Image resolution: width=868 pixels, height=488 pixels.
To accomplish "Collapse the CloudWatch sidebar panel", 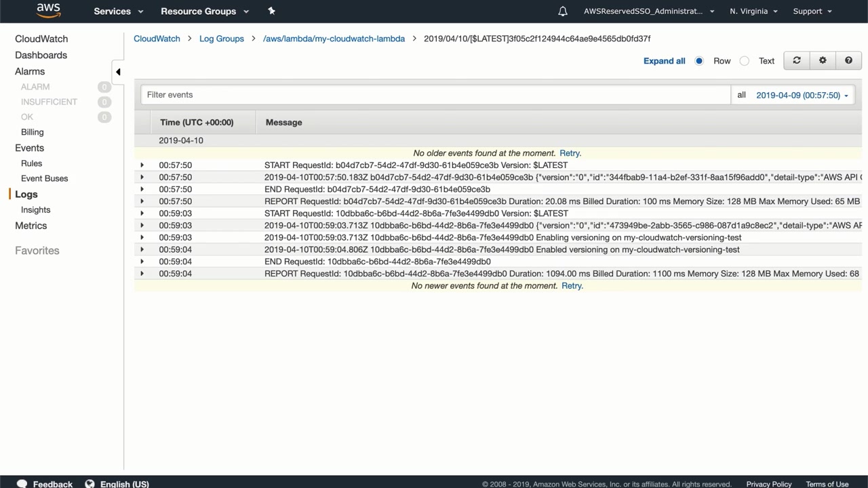I will click(x=118, y=72).
